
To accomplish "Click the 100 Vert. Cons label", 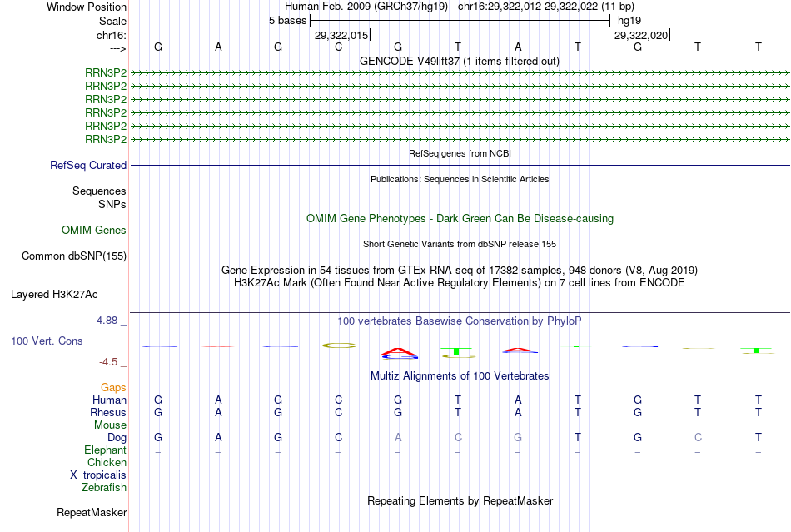I will point(47,341).
